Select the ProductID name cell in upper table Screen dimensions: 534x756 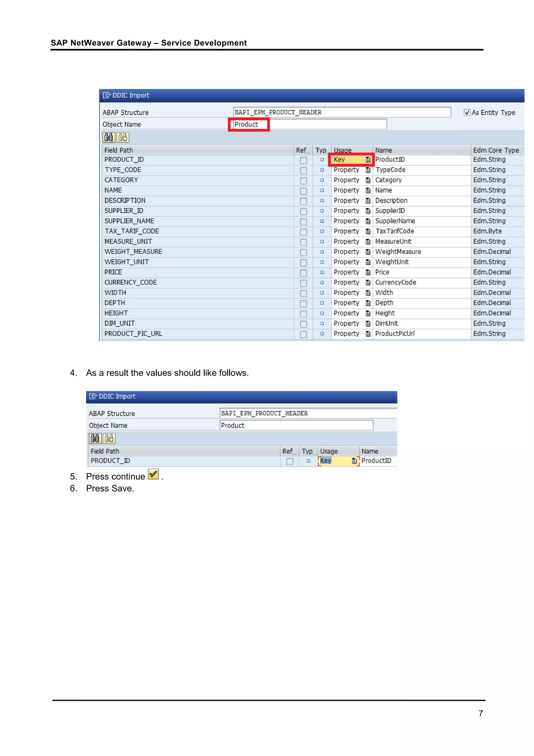[422, 160]
